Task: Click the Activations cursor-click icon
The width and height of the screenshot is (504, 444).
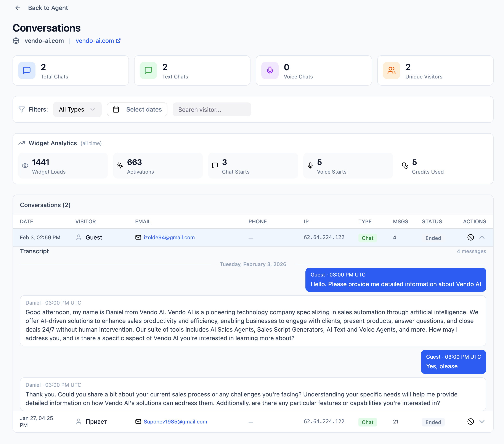Action: [120, 166]
